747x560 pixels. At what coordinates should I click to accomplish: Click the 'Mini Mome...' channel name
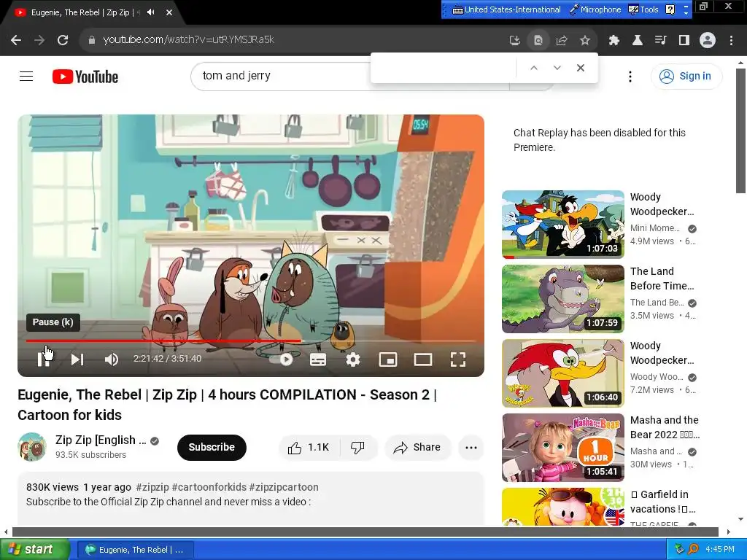tap(655, 228)
